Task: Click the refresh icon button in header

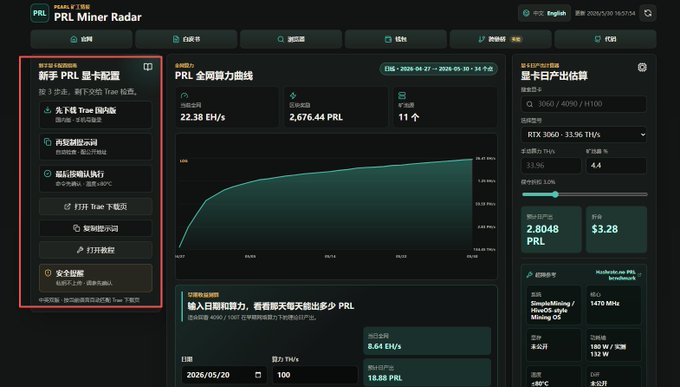Action: pos(647,13)
